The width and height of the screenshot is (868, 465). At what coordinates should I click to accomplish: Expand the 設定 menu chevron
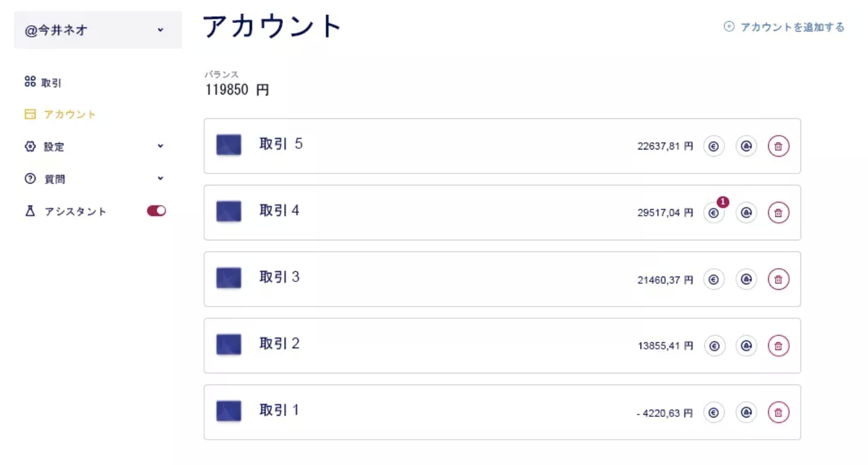pyautogui.click(x=160, y=146)
